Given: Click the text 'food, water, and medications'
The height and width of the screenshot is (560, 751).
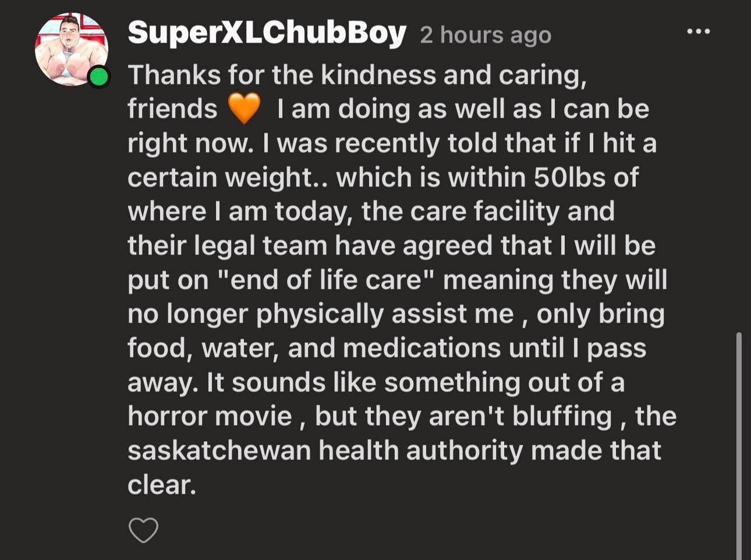Looking at the screenshot, I should pos(314,348).
